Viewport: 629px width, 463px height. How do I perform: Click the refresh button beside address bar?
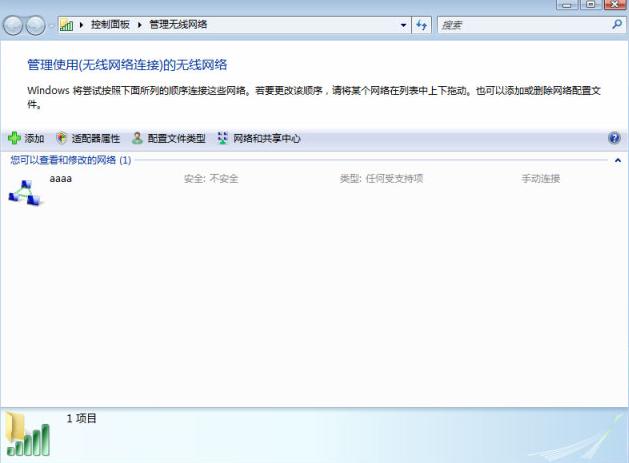[x=422, y=25]
